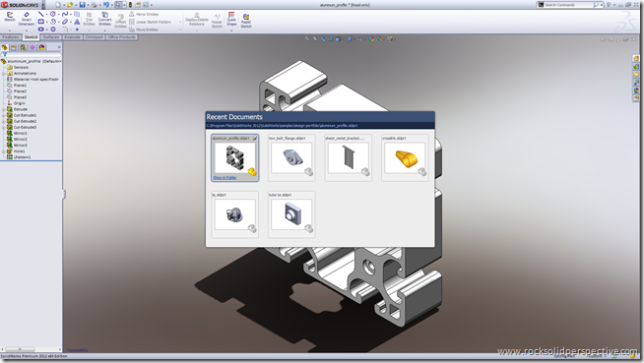Click Mirror Entities in the ribbon
644x363 pixels.
[144, 14]
